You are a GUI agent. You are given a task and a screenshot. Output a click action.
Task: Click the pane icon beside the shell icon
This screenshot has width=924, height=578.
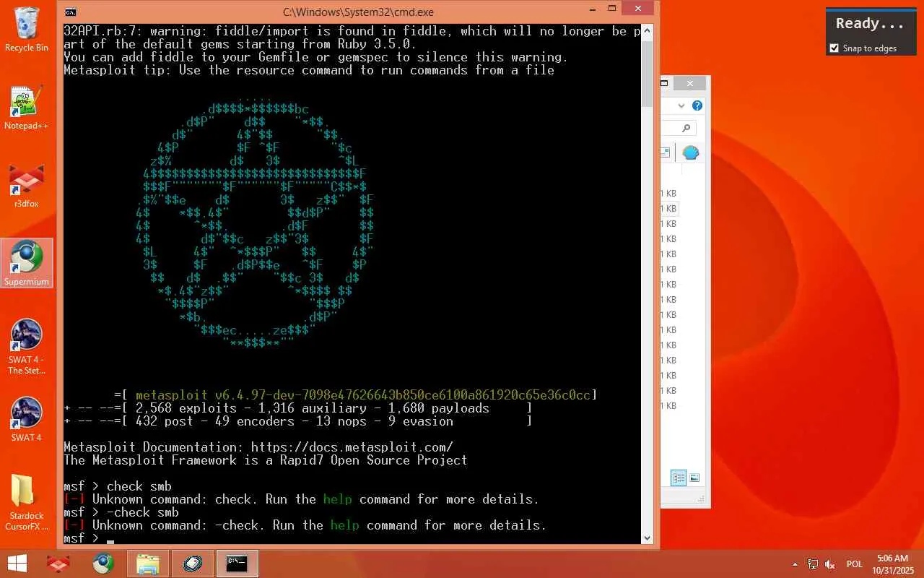pyautogui.click(x=666, y=152)
